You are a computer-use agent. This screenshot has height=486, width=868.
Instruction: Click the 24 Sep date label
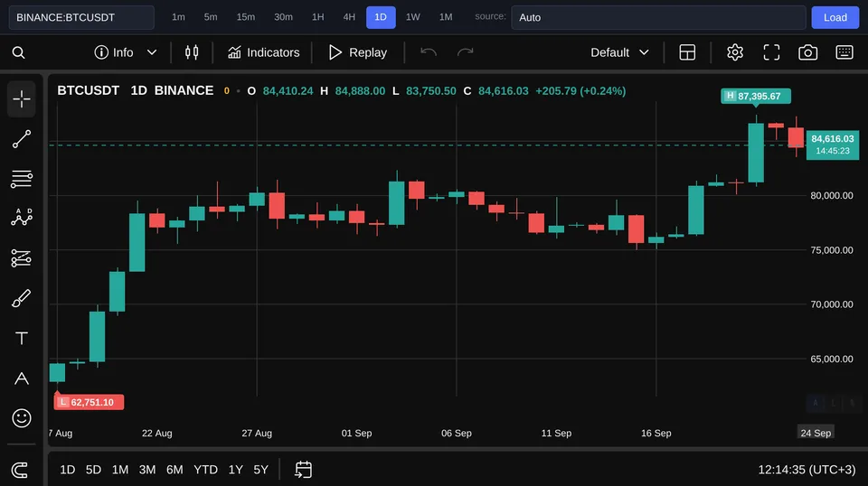point(816,433)
